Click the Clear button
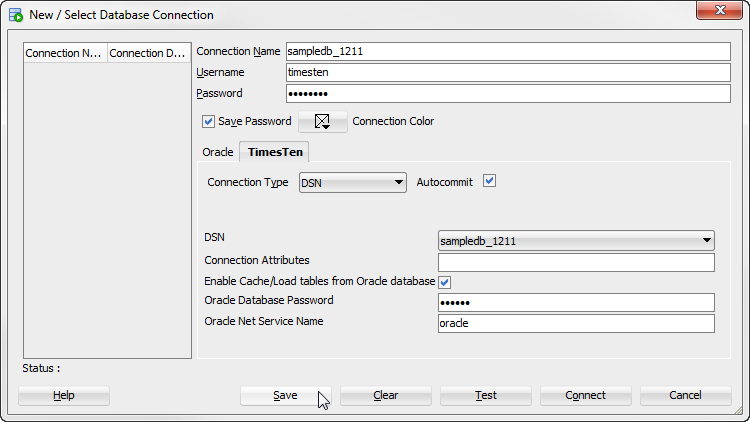Viewport: 750px width, 422px height. [386, 396]
